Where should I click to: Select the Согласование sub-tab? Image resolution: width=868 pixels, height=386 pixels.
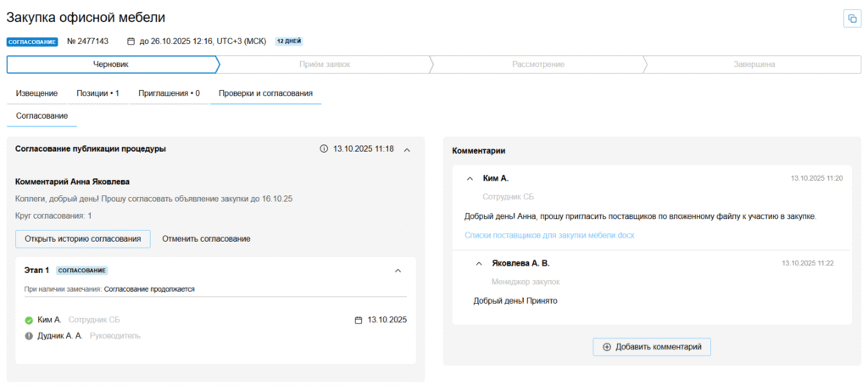(41, 115)
